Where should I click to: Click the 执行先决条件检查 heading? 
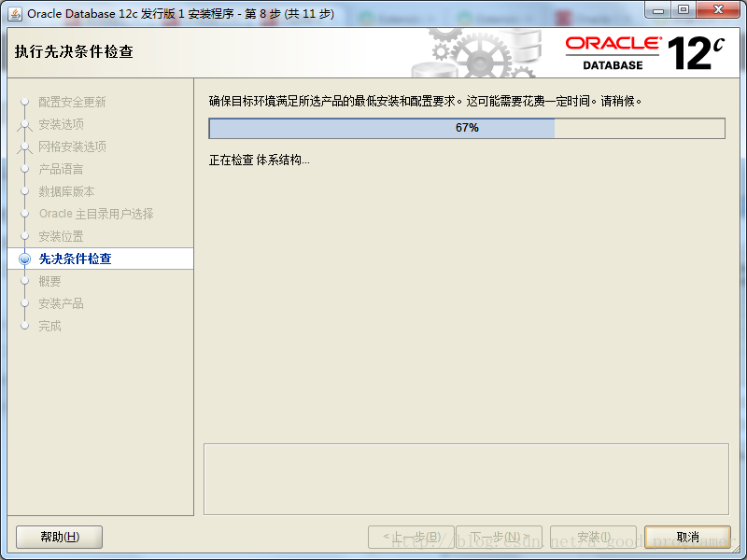(x=74, y=51)
